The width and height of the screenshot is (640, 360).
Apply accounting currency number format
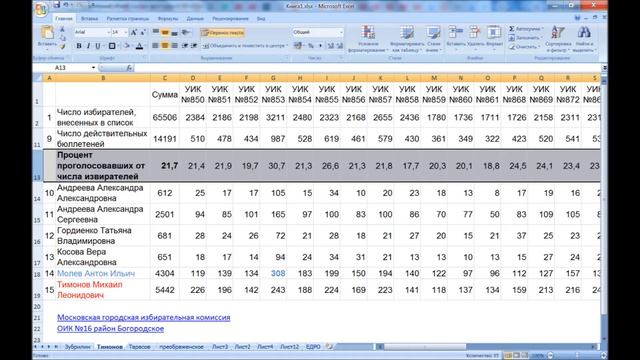point(298,46)
